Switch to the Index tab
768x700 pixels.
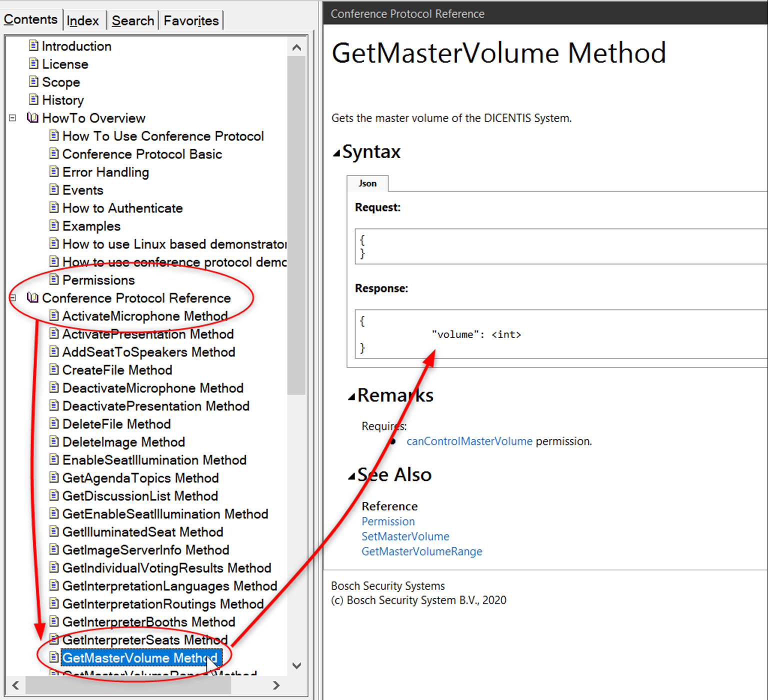(x=82, y=20)
